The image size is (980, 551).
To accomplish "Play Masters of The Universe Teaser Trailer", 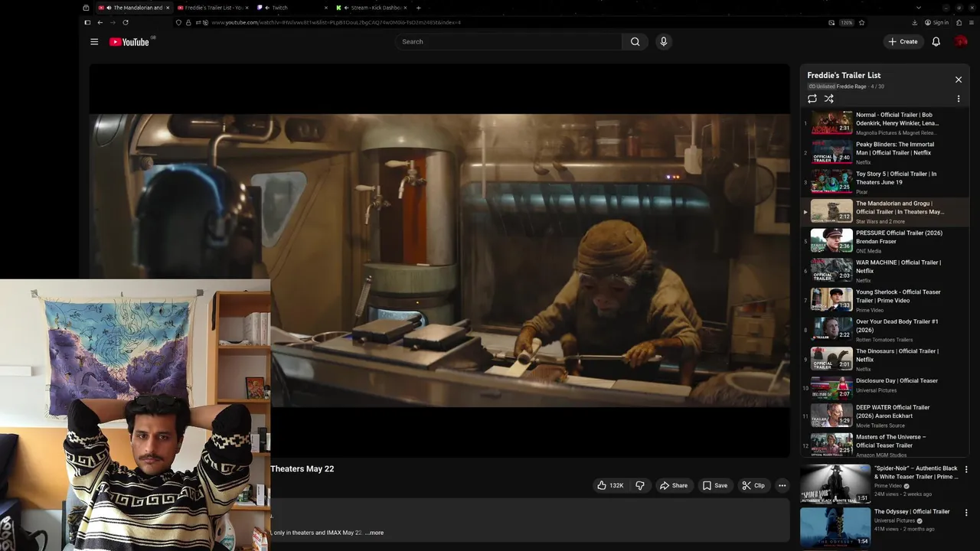I will [x=884, y=445].
